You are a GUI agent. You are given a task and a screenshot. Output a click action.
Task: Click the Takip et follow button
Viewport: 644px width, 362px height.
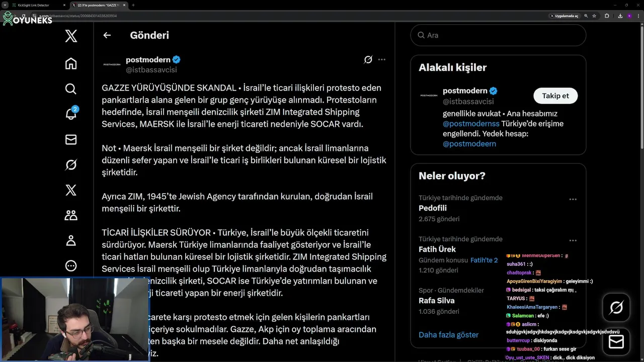(x=555, y=96)
